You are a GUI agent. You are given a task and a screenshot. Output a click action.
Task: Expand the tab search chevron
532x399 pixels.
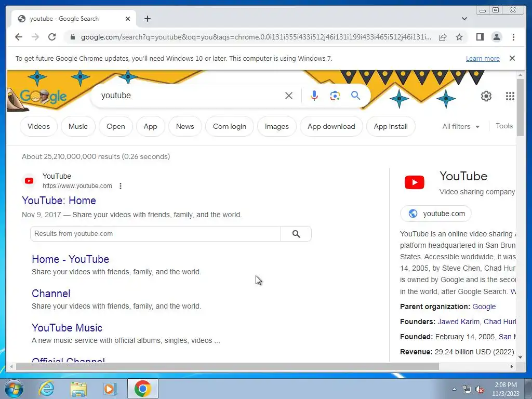[464, 19]
